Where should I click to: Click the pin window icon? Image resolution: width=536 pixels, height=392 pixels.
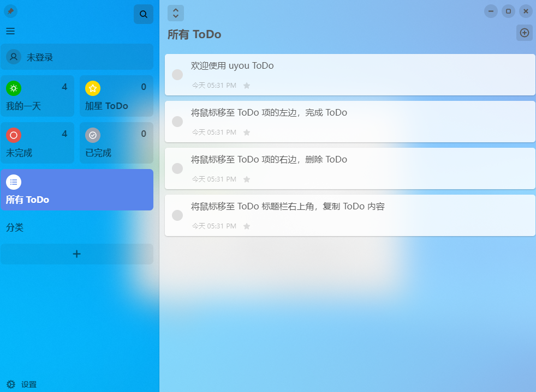click(x=10, y=11)
